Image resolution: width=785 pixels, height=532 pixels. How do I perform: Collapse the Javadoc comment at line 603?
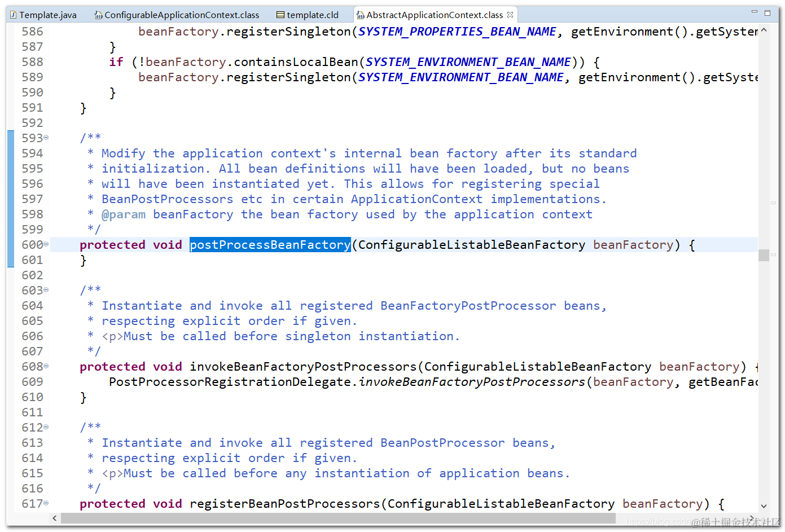point(46,290)
